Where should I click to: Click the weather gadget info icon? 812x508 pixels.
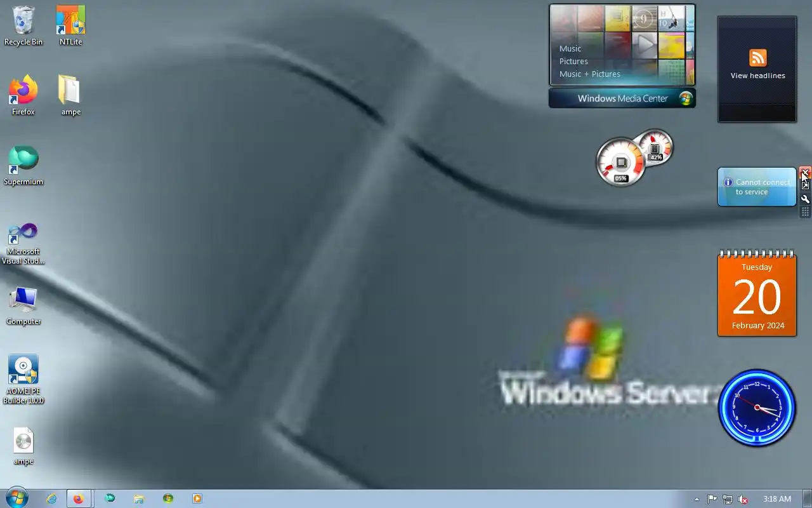pyautogui.click(x=728, y=182)
